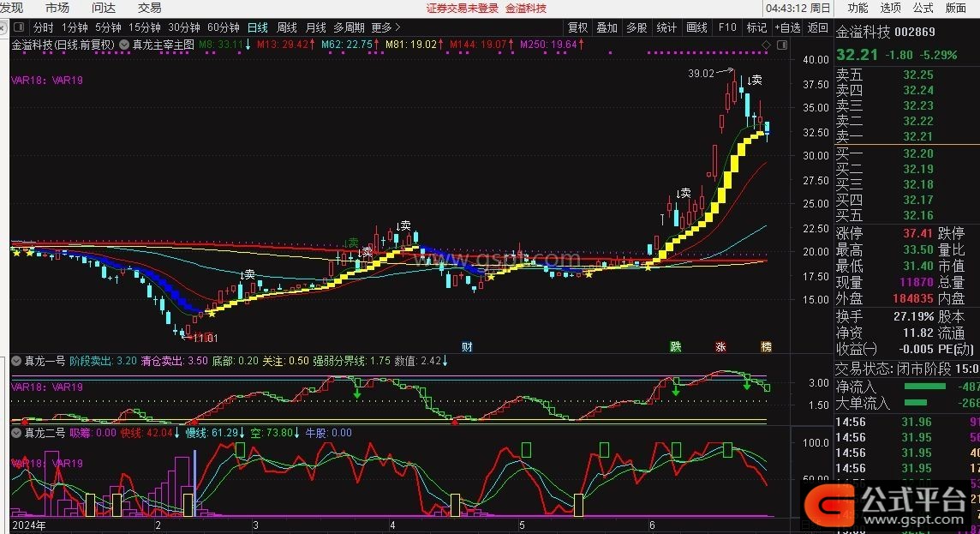This screenshot has width=980, height=534.
Task: Click the 最高 value 33.50
Action: pos(917,249)
